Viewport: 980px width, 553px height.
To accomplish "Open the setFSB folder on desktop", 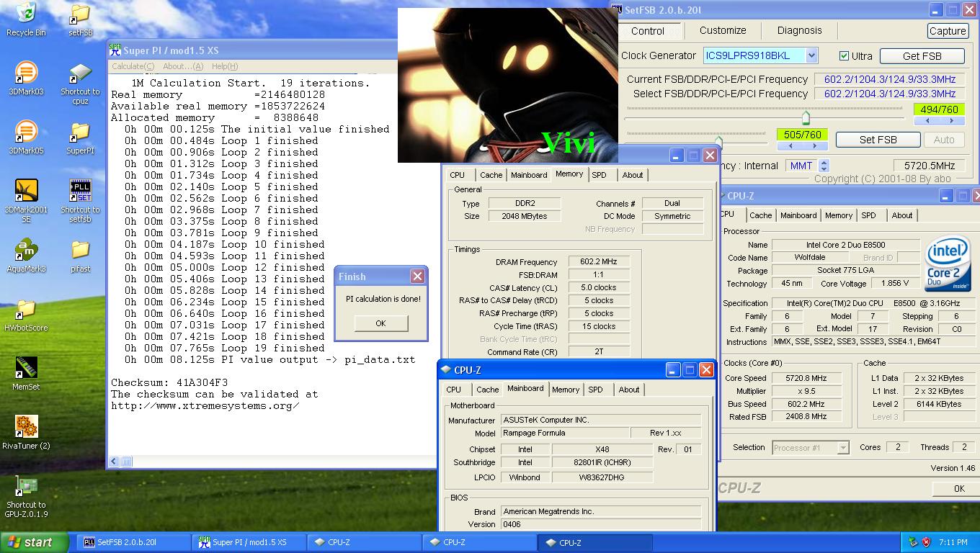I will point(80,14).
